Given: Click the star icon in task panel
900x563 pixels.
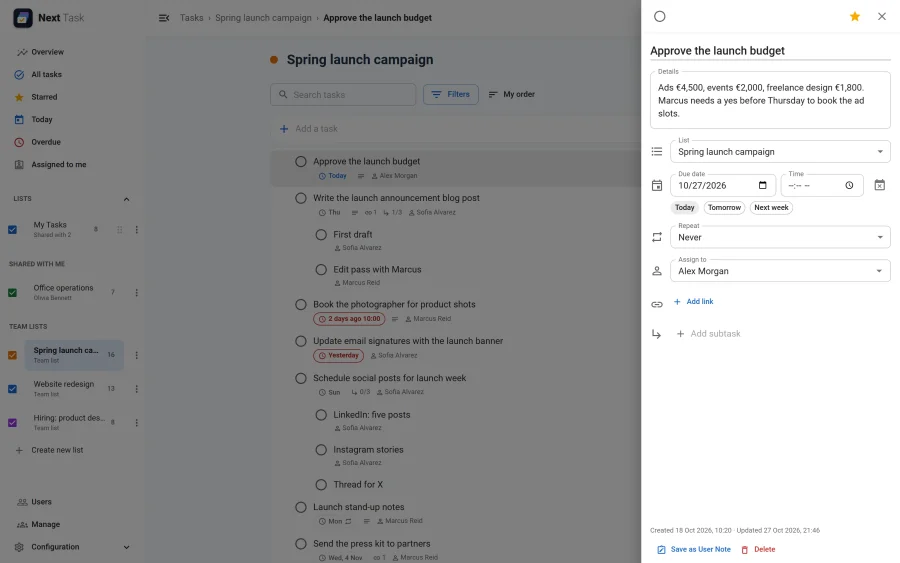Looking at the screenshot, I should 855,17.
